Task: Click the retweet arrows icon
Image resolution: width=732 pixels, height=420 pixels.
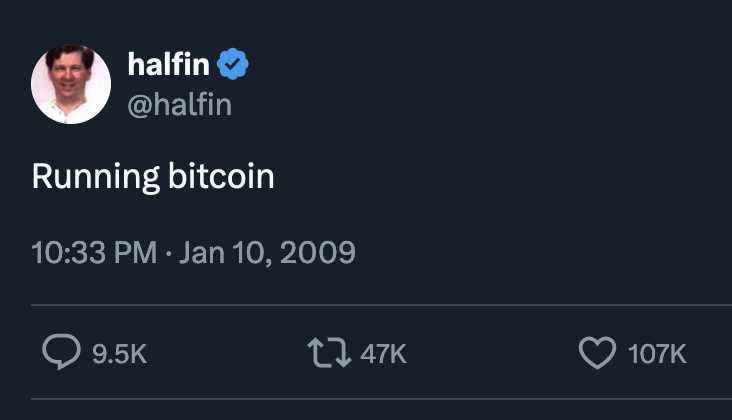Action: tap(329, 351)
